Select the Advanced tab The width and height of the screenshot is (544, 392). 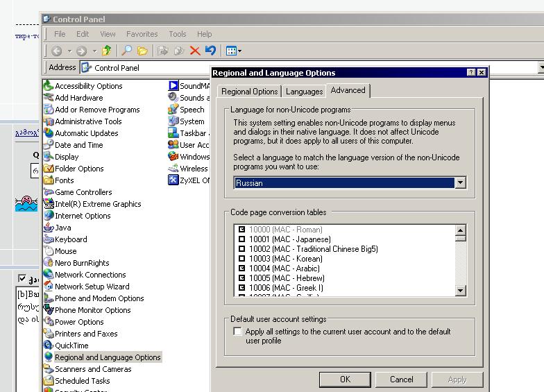pyautogui.click(x=348, y=90)
